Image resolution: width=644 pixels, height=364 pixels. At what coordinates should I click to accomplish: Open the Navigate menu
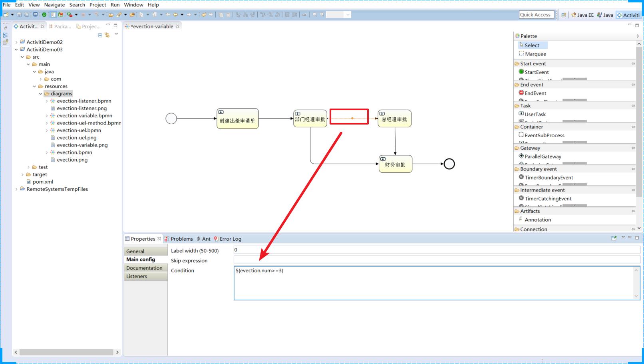pos(54,5)
